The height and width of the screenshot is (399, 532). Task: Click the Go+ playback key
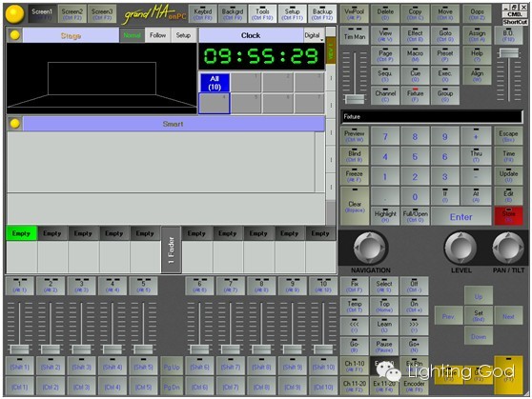pyautogui.click(x=414, y=346)
